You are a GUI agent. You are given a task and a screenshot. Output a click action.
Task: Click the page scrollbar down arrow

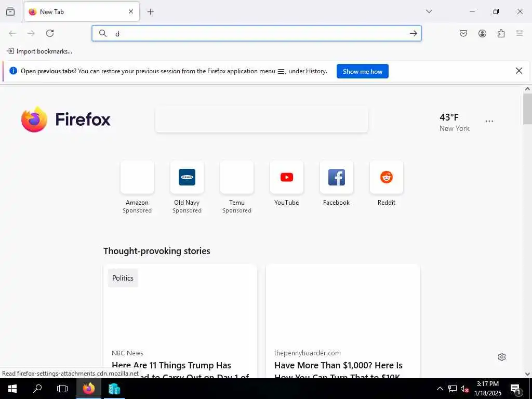pos(527,374)
